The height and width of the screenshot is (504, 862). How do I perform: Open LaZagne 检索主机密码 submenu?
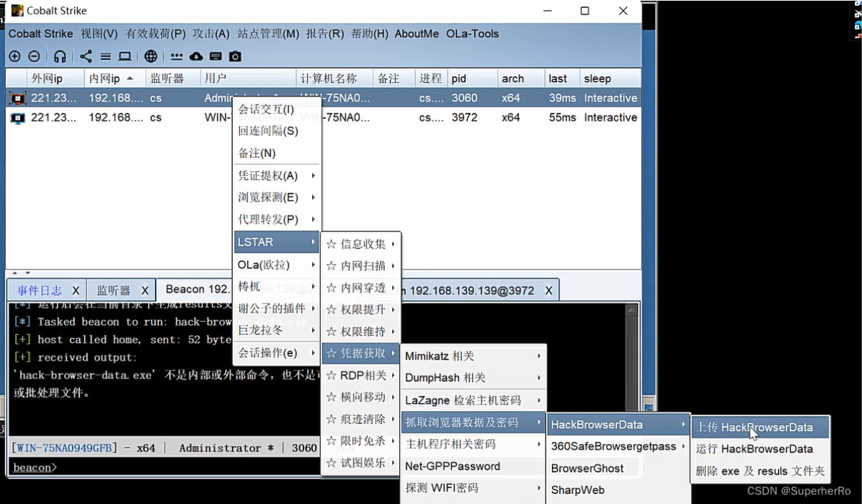tap(473, 400)
